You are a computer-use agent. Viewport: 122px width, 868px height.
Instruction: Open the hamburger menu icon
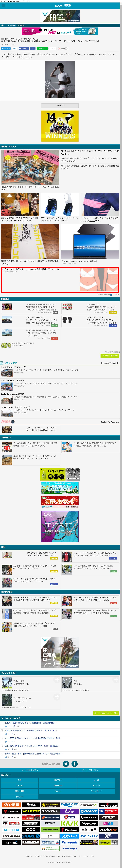pyautogui.click(x=3, y=6)
